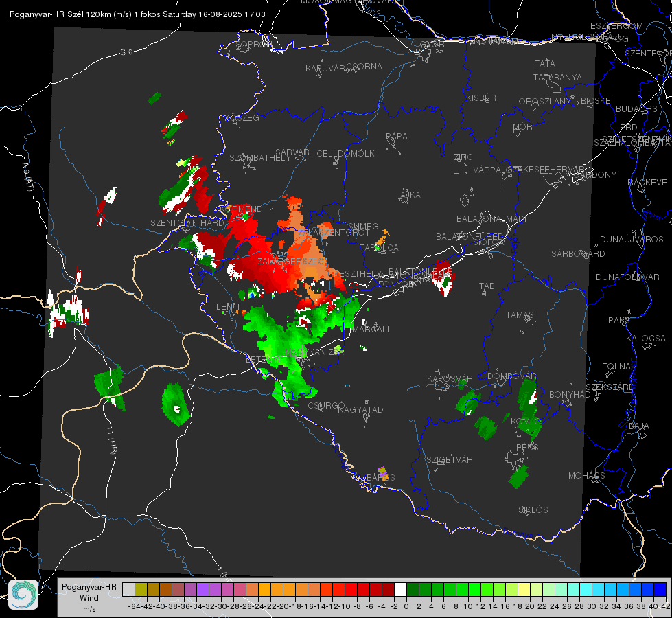Click the AJKA label
The width and height of the screenshot is (672, 618).
[x=410, y=195]
